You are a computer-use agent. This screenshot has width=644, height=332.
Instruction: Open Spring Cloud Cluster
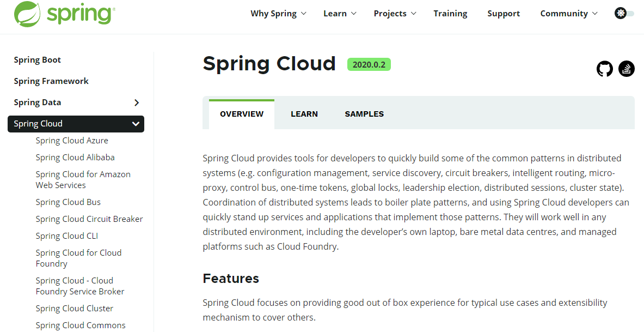pyautogui.click(x=75, y=308)
